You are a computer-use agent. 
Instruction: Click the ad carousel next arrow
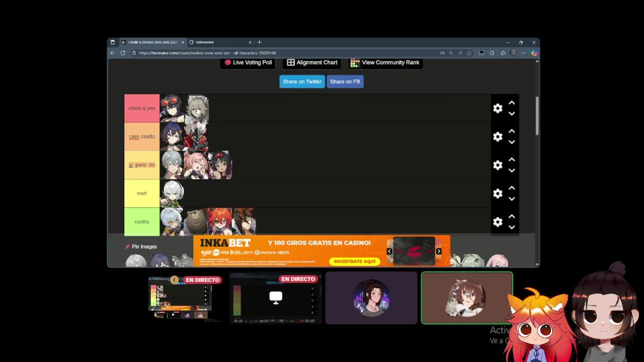438,251
